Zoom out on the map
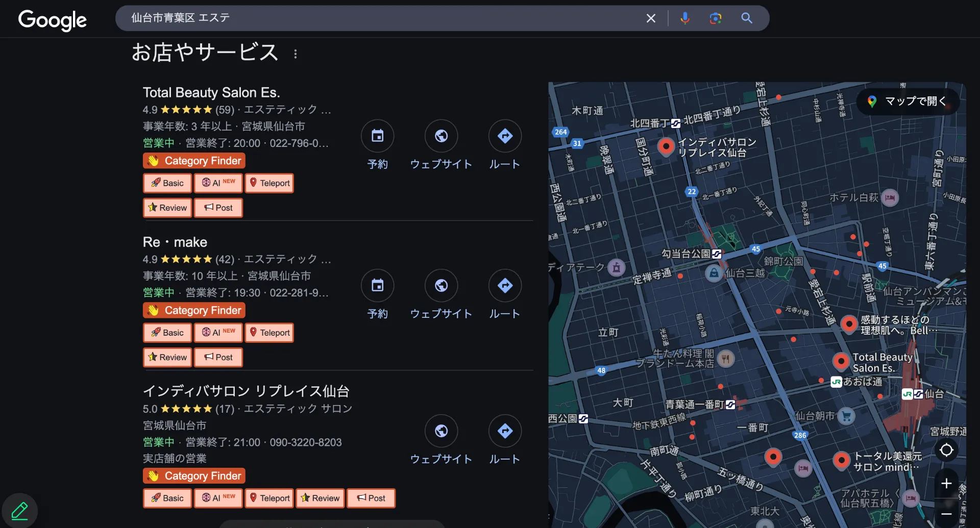The width and height of the screenshot is (980, 528). click(946, 514)
